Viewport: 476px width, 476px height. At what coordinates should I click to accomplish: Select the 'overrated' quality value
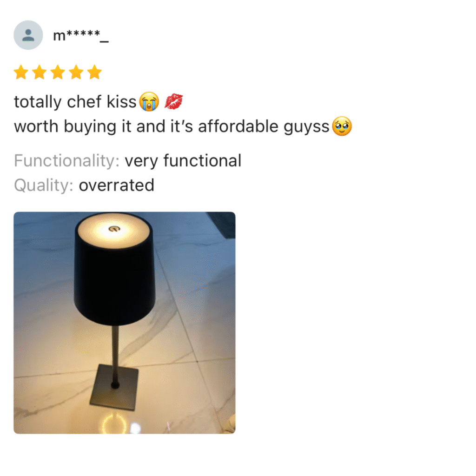pyautogui.click(x=117, y=185)
